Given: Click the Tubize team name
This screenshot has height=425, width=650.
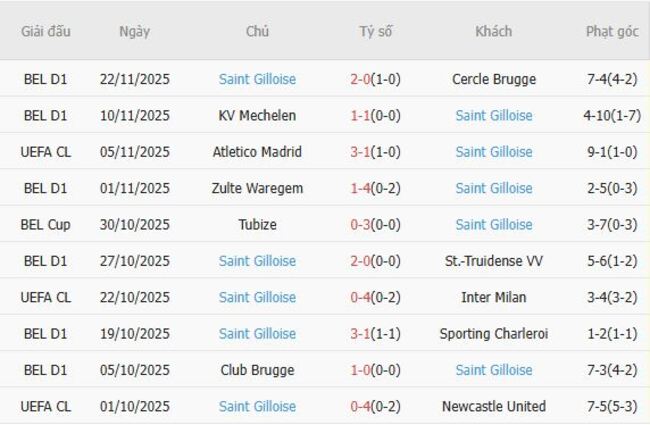Looking at the screenshot, I should [257, 224].
